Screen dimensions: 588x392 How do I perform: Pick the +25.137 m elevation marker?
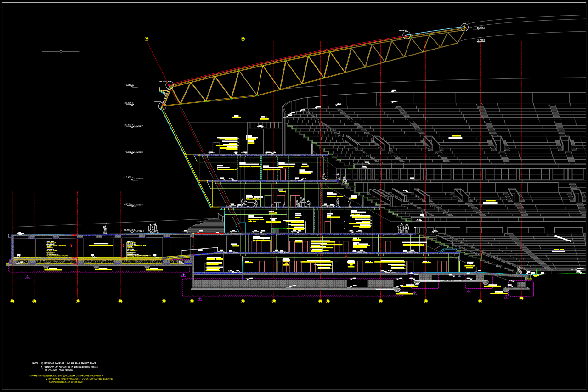pos(131,103)
